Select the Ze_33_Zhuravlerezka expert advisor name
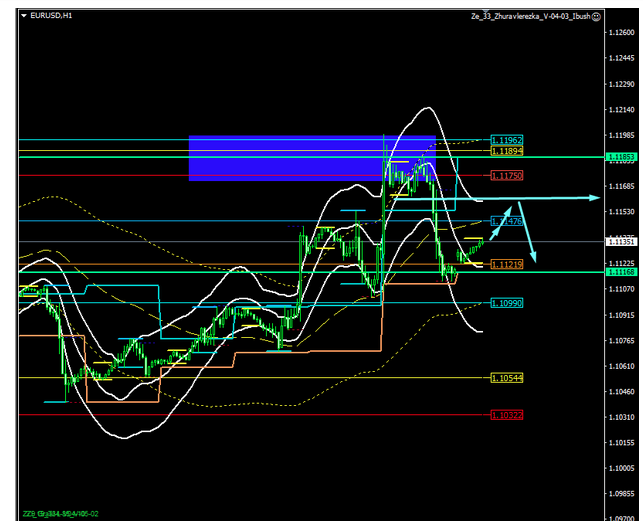The height and width of the screenshot is (528, 643). (530, 16)
